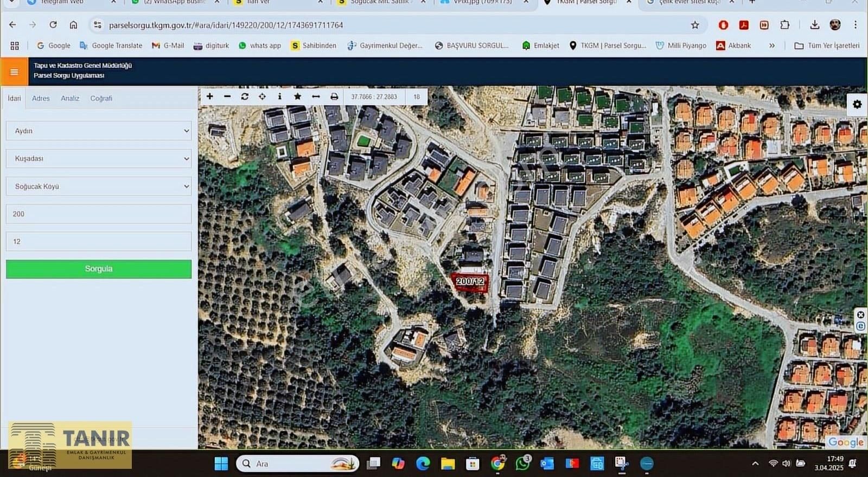Screen dimensions: 868x477
Task: Click the map refresh/reset icon
Action: [x=245, y=96]
